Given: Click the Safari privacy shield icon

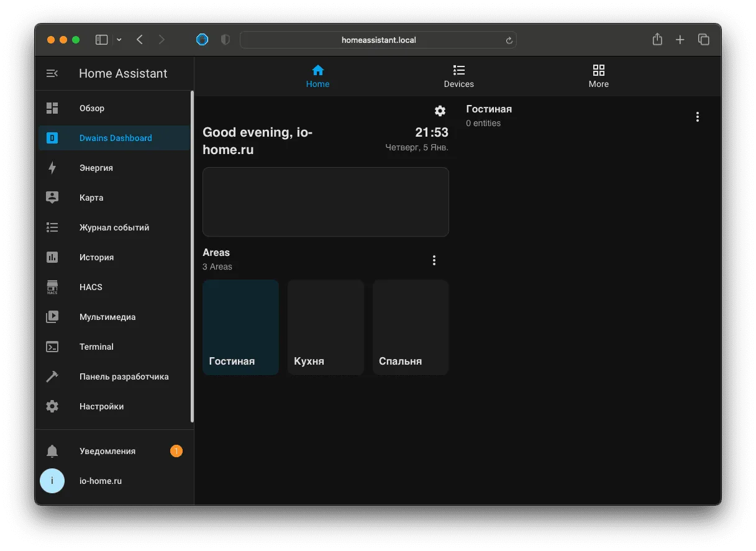Looking at the screenshot, I should [x=225, y=40].
